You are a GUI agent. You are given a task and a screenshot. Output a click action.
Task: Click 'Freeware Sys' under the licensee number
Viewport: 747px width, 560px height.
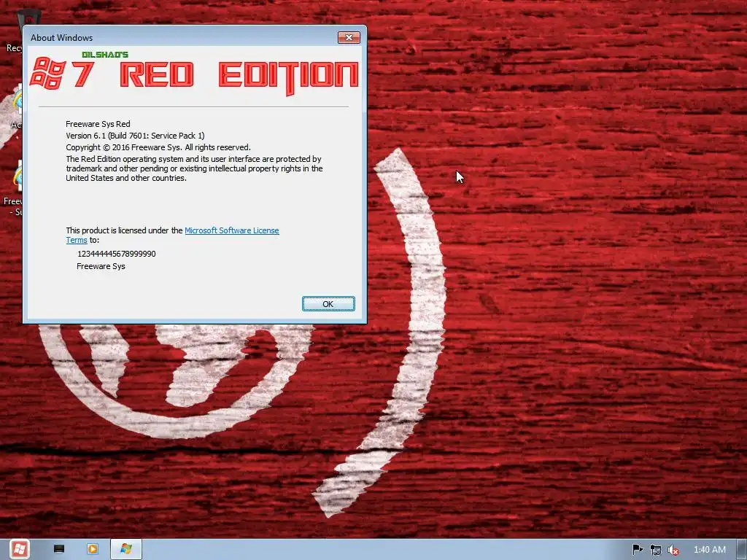(101, 266)
